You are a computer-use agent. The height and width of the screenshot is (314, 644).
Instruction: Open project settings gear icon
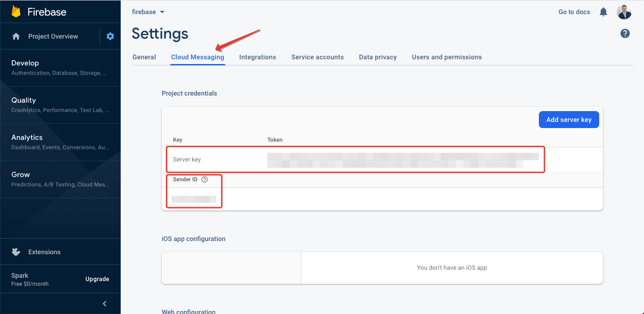click(110, 36)
